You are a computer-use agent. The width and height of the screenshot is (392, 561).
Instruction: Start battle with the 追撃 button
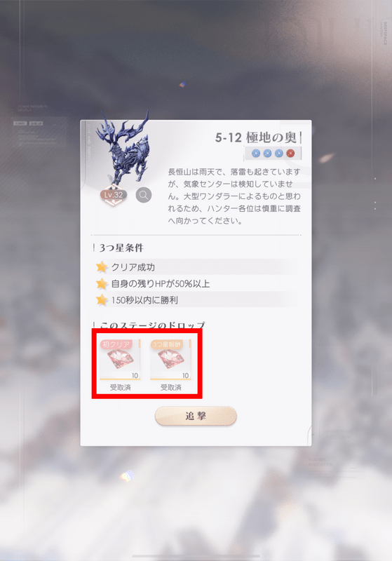click(x=196, y=416)
